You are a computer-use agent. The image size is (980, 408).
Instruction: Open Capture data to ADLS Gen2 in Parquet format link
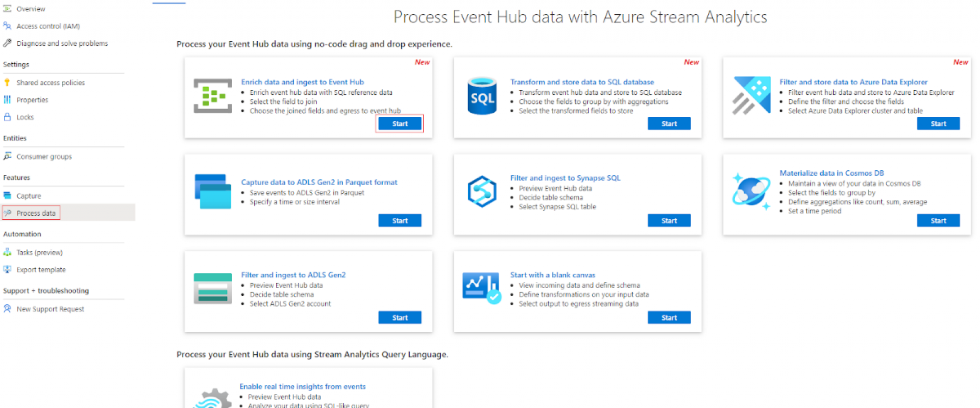point(319,183)
